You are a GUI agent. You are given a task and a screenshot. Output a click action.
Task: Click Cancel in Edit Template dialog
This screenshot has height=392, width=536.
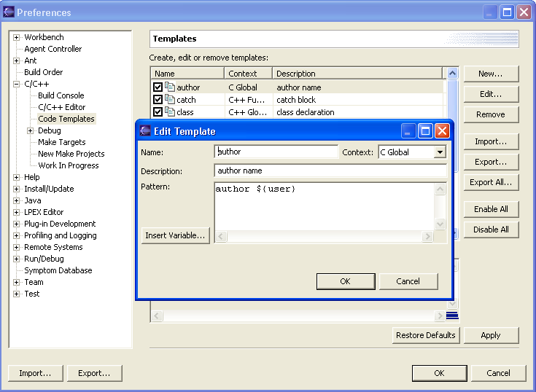(x=408, y=281)
